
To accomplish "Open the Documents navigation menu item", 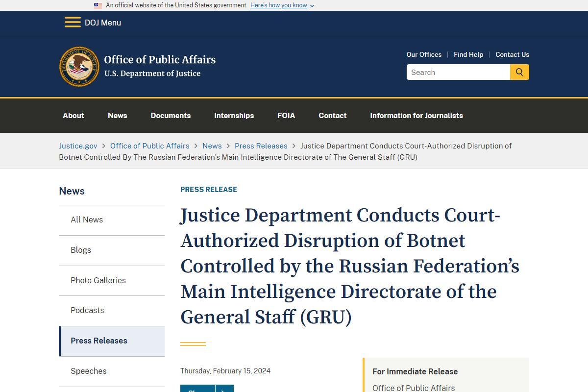I will click(171, 116).
